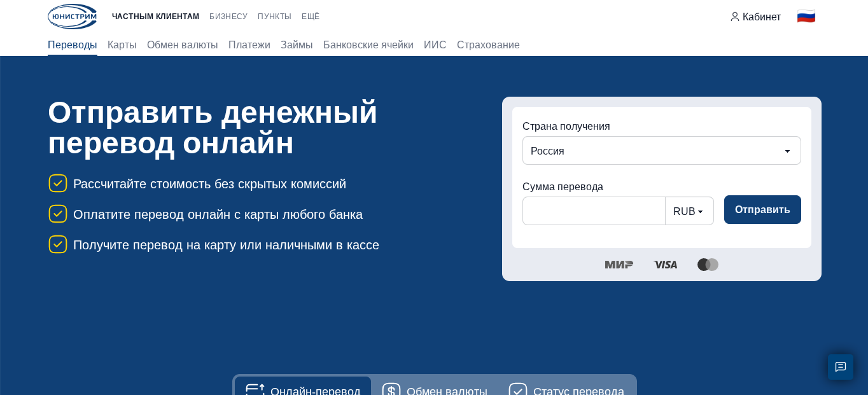Click the checkmark beside Оплатите перевод онлайн
The width and height of the screenshot is (868, 395).
coord(58,214)
